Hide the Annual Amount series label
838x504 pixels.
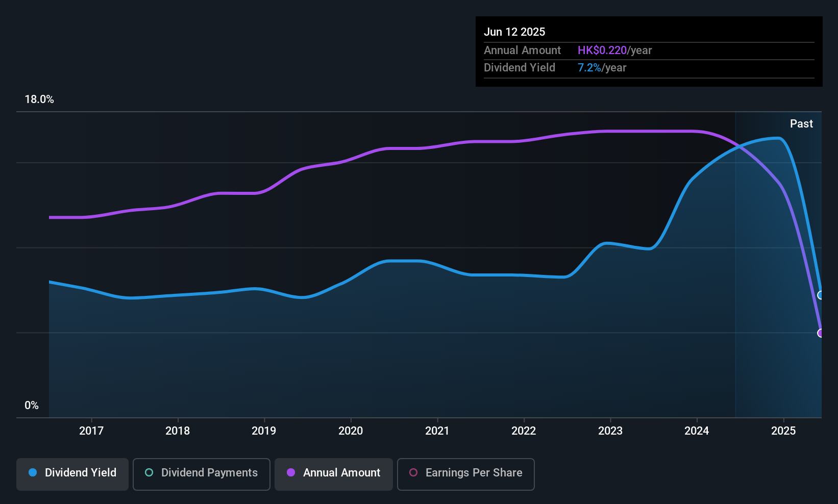pyautogui.click(x=341, y=472)
